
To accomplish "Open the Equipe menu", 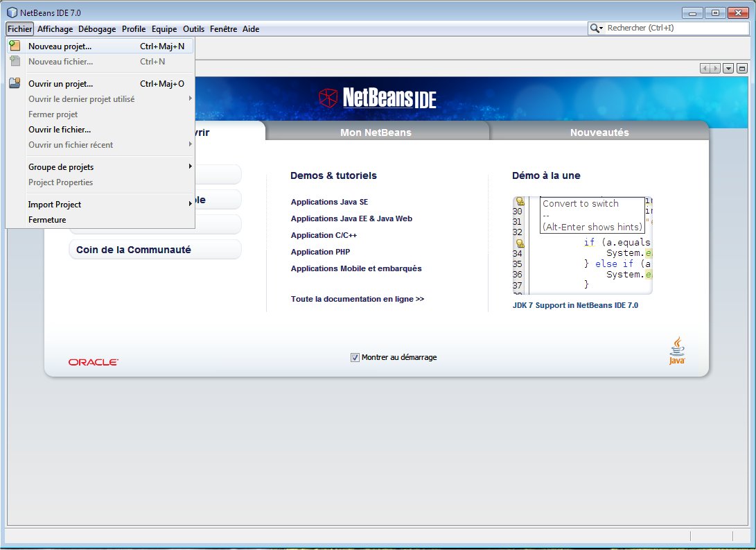I will [164, 29].
